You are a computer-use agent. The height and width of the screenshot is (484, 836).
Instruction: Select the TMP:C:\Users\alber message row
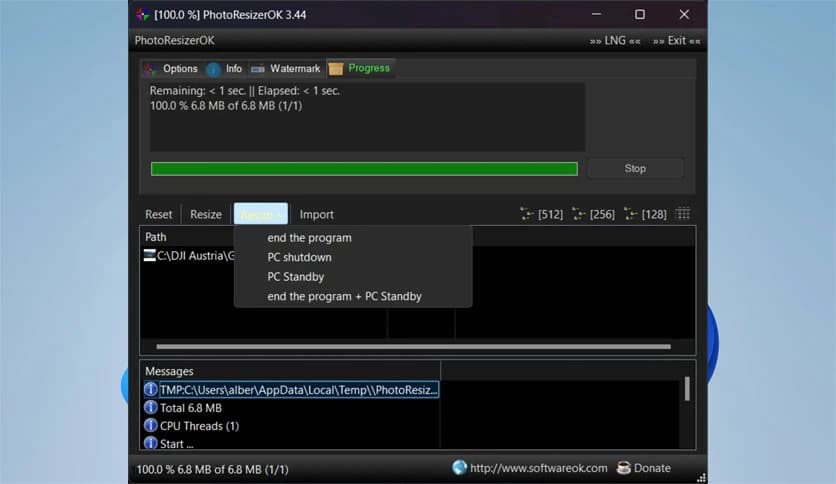291,390
